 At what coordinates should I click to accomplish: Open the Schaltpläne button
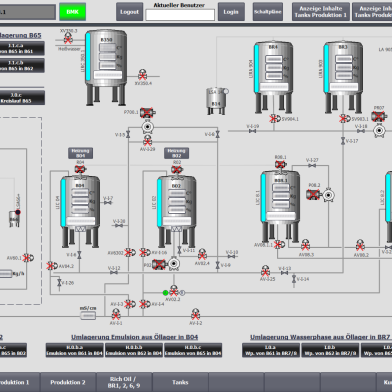[x=268, y=12]
